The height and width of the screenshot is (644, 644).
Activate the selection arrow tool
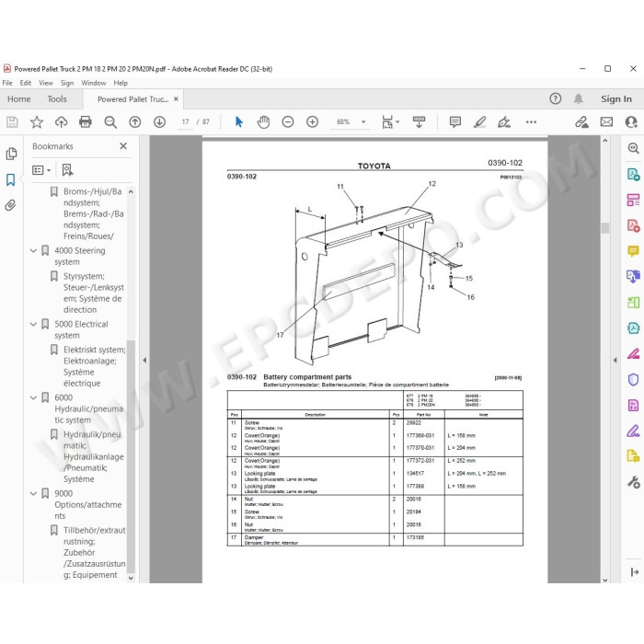pos(239,122)
